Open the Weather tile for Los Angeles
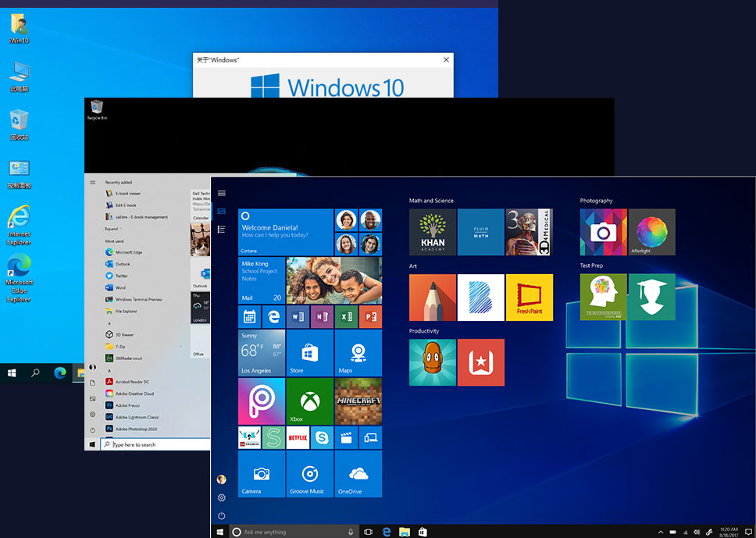Screen dimensions: 756x538 tap(262, 352)
